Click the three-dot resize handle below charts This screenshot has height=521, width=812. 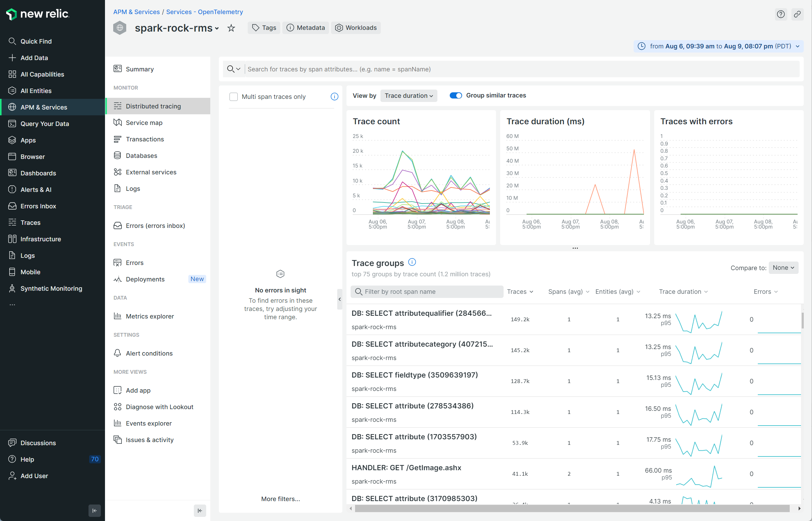pos(575,248)
